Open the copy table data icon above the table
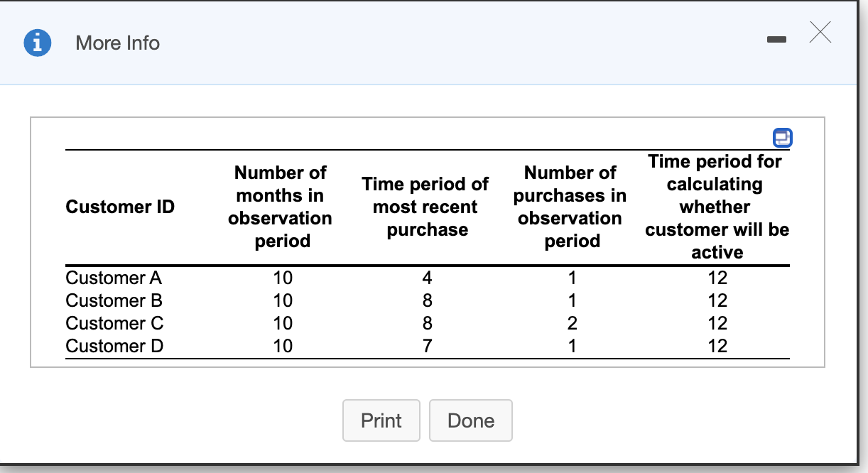This screenshot has width=868, height=473. (x=782, y=138)
